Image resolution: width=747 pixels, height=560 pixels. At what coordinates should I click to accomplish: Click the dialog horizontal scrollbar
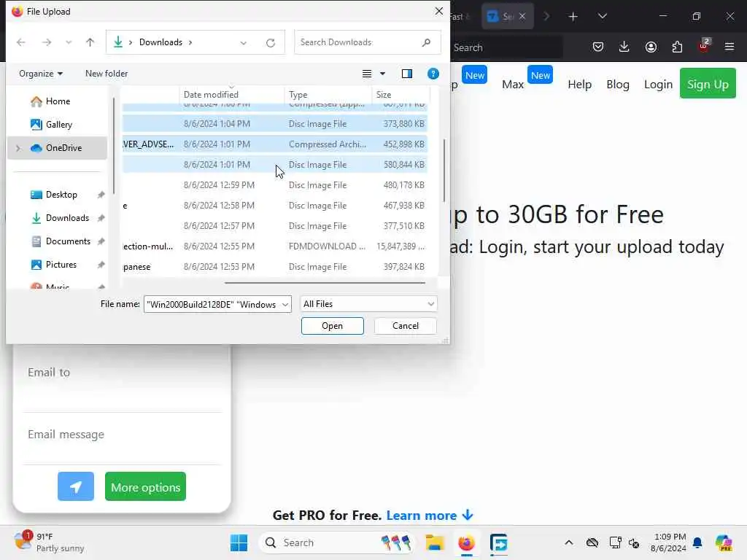click(x=325, y=283)
